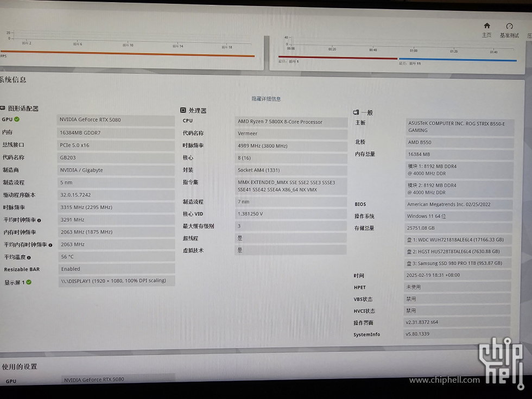Select the \\.\DISPLAY1 resolution value
The width and height of the screenshot is (532, 399).
(x=117, y=281)
